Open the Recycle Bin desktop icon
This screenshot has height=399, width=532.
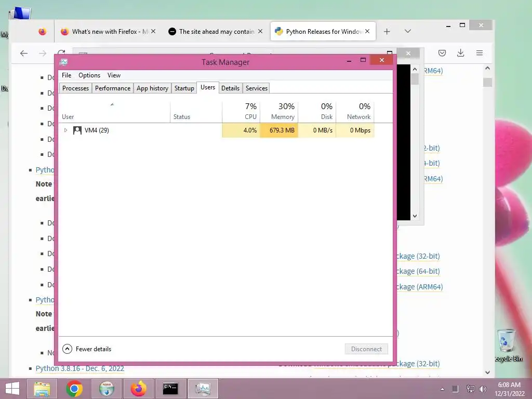coord(507,345)
